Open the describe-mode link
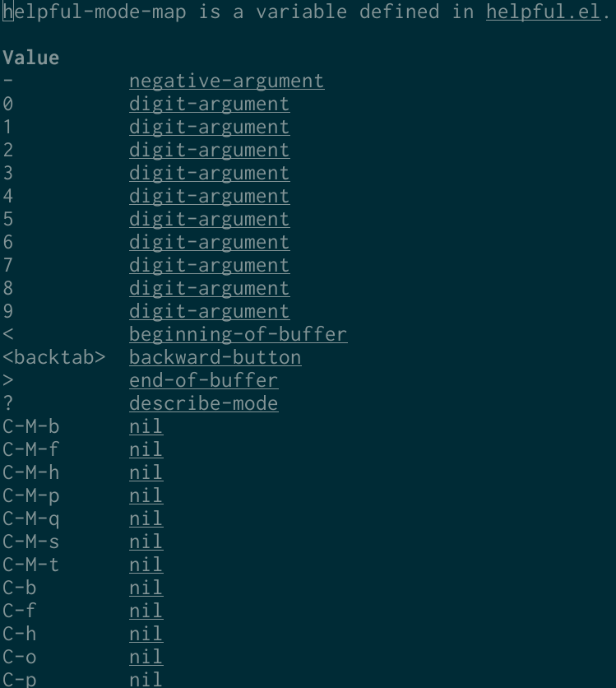616x688 pixels. pos(204,404)
